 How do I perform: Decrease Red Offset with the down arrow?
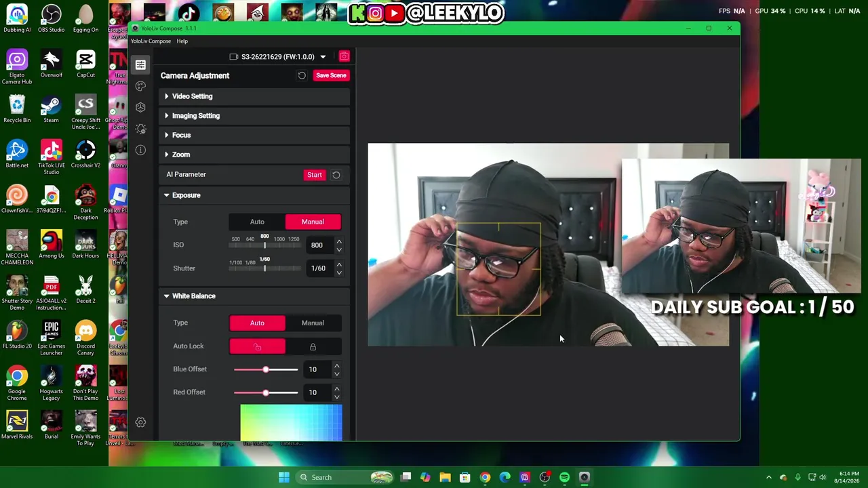click(336, 396)
